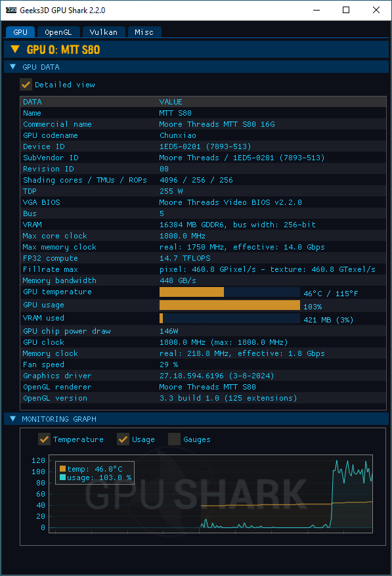Screen dimensions: 392x576
Task: Maximize the GPU Shark window
Action: click(x=346, y=10)
